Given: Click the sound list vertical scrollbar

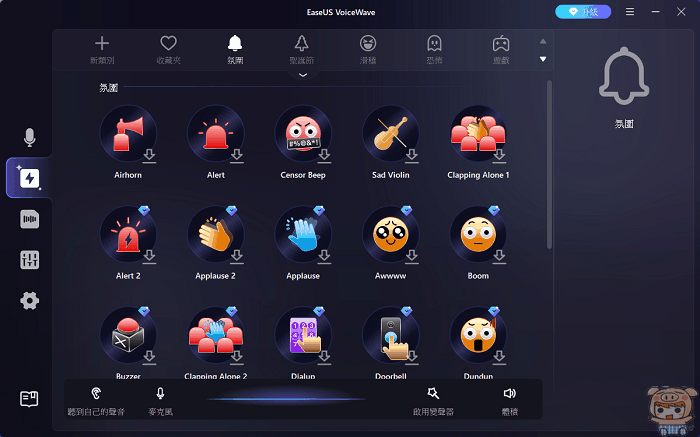Looking at the screenshot, I should point(549,165).
